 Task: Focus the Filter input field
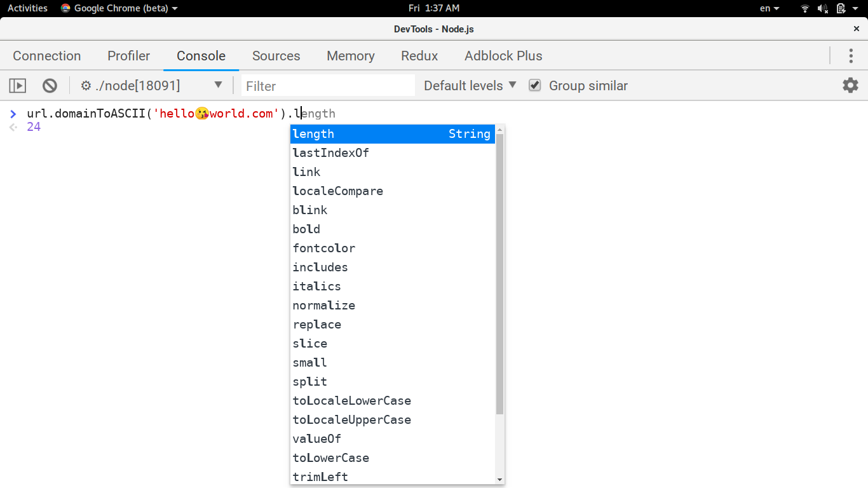(x=328, y=86)
